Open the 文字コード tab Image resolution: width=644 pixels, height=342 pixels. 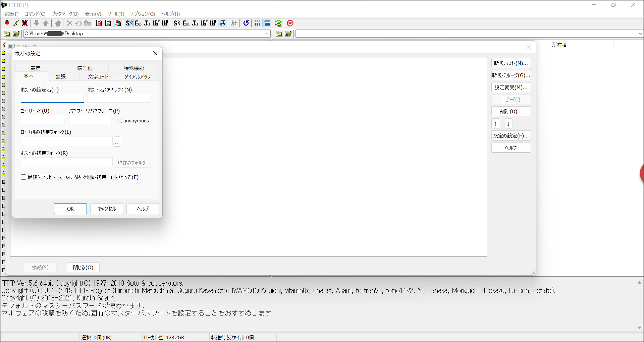click(98, 76)
